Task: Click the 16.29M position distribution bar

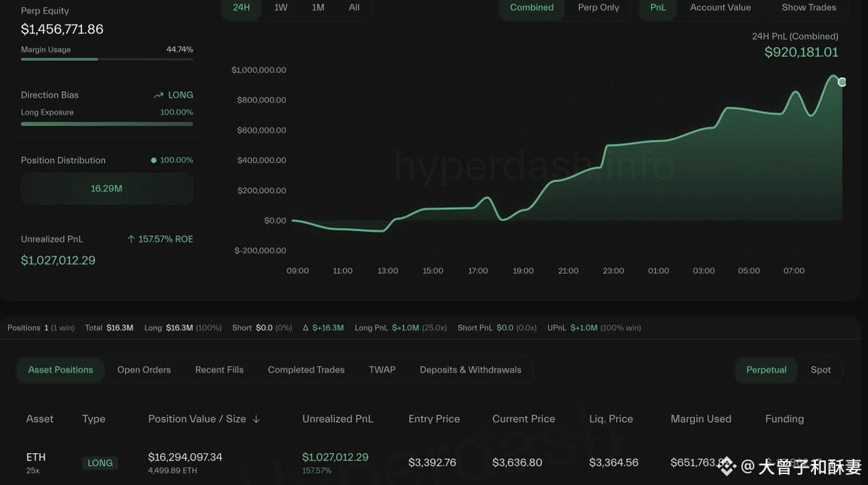Action: coord(107,189)
